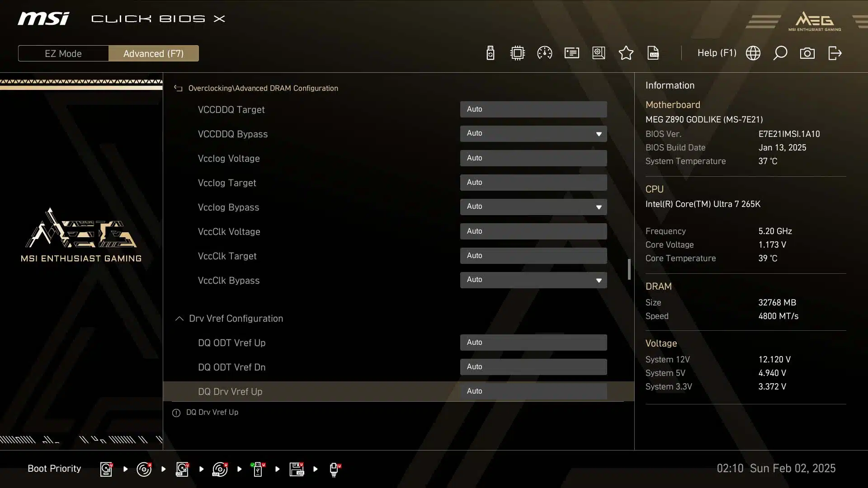This screenshot has width=868, height=488.
Task: Open the BIOS LOG file icon
Action: click(653, 53)
